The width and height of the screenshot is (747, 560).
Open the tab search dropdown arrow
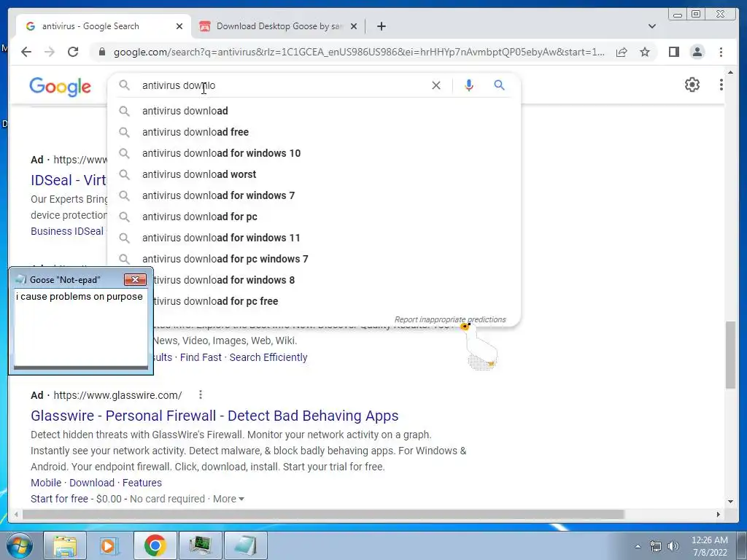click(x=652, y=26)
